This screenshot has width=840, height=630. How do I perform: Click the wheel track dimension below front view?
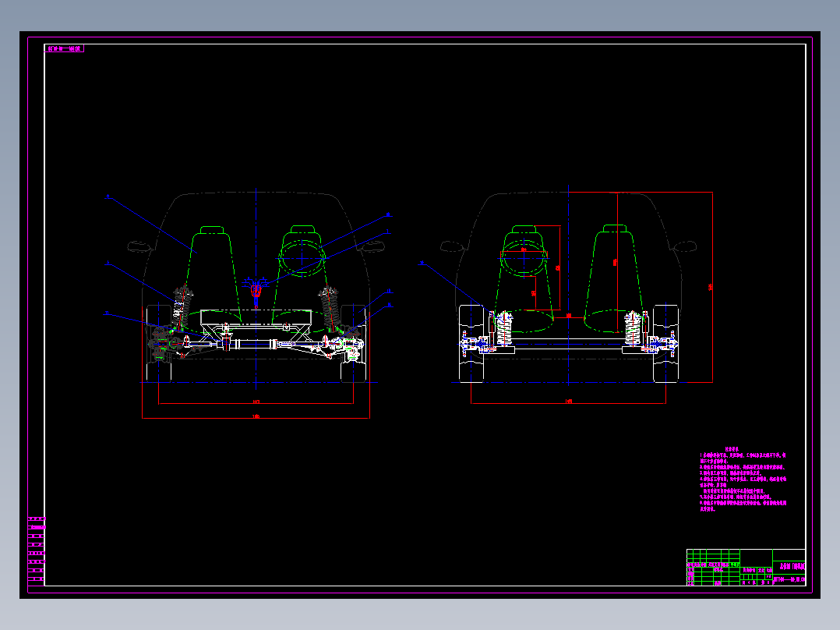click(256, 402)
